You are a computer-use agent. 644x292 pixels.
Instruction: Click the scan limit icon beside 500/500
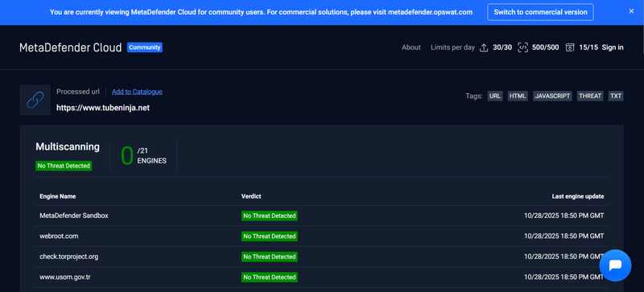(x=522, y=47)
